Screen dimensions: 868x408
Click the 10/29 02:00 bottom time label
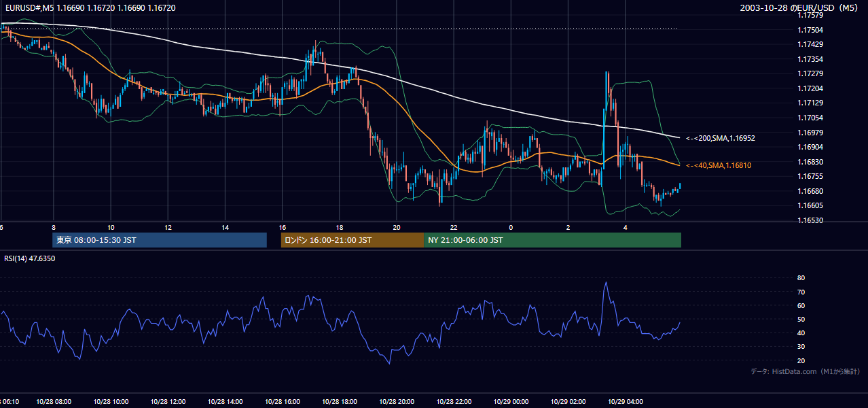coord(568,402)
